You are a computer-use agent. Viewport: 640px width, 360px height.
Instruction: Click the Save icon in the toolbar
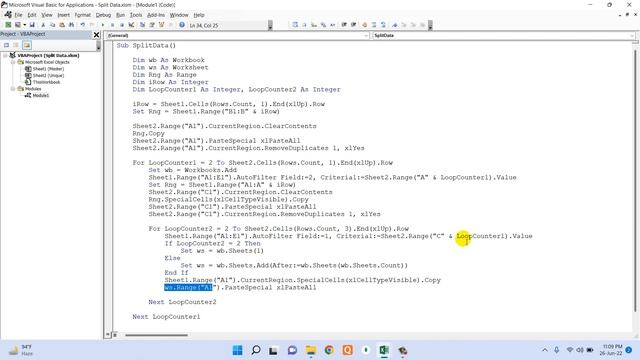coord(32,25)
